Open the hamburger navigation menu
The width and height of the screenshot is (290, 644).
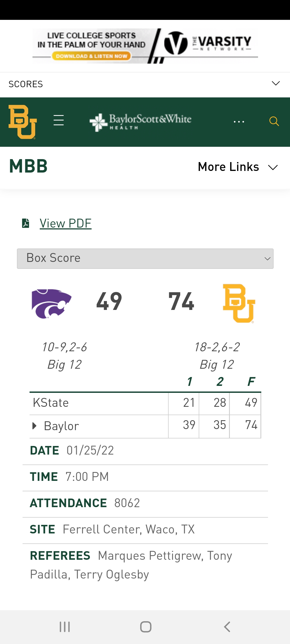(59, 120)
